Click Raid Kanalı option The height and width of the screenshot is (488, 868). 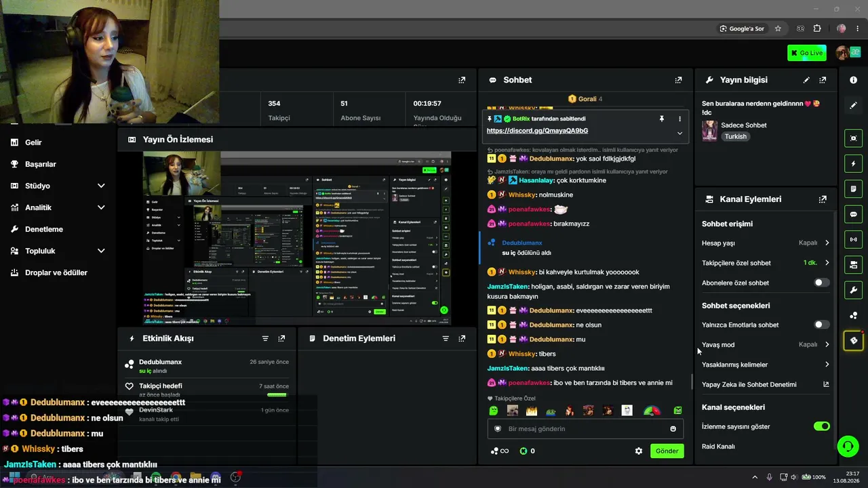[x=718, y=447]
